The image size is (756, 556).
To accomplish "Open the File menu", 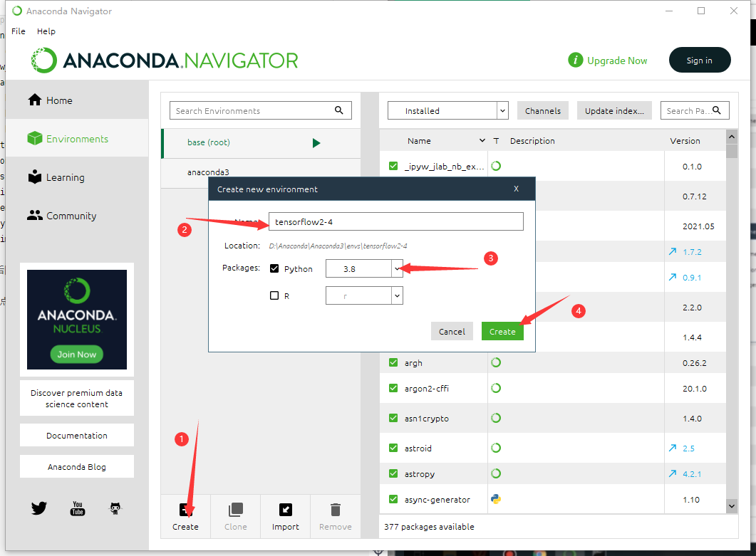I will click(x=19, y=31).
